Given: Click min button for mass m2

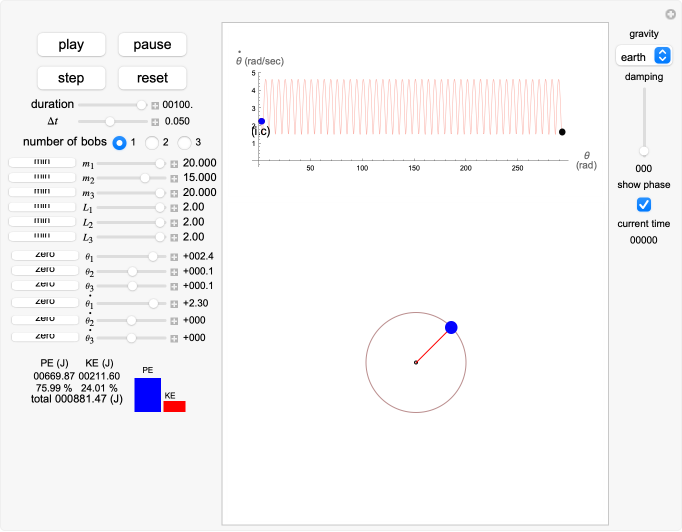Looking at the screenshot, I should [x=42, y=177].
